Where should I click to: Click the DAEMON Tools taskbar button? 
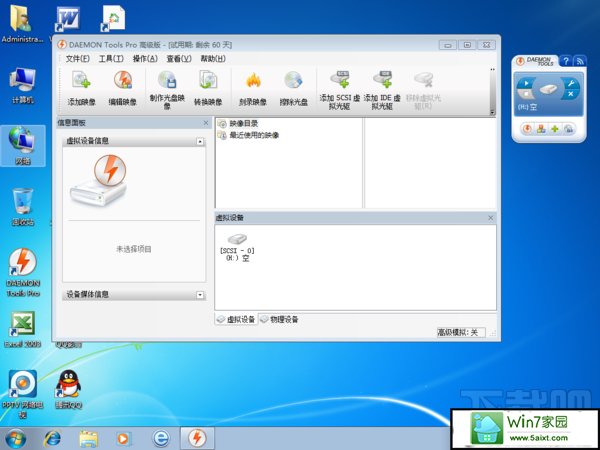pyautogui.click(x=197, y=439)
